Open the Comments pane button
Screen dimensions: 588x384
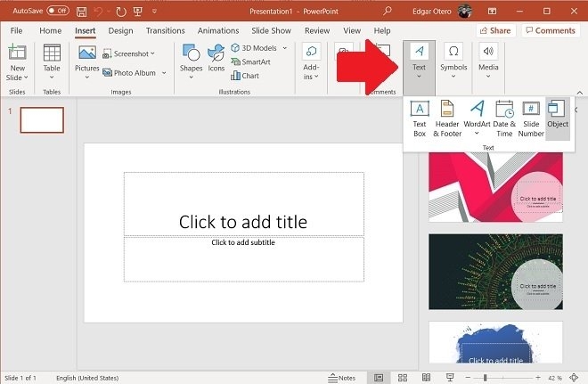click(x=550, y=30)
